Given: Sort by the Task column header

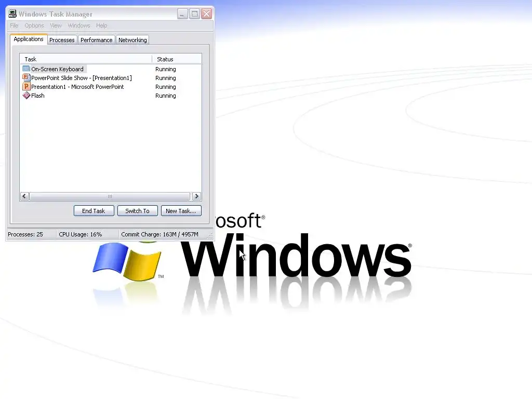Looking at the screenshot, I should (x=86, y=59).
